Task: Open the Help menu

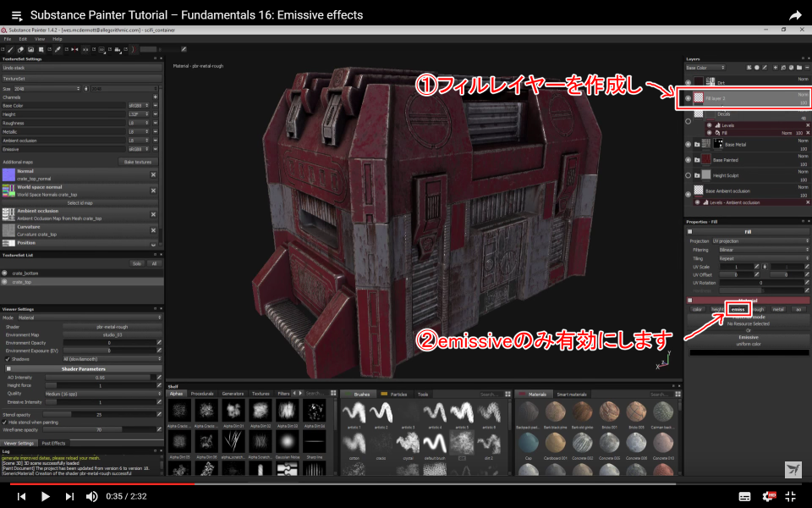Action: coord(57,39)
